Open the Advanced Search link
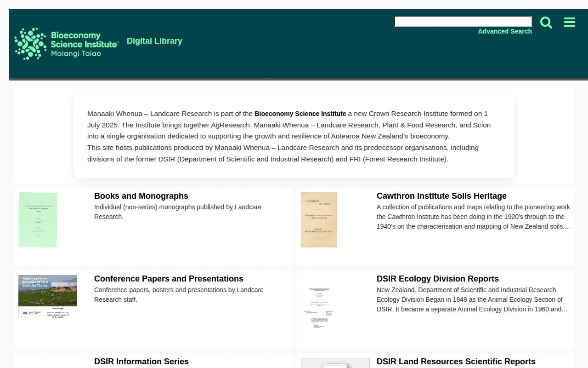Image resolution: width=588 pixels, height=368 pixels. (x=505, y=31)
